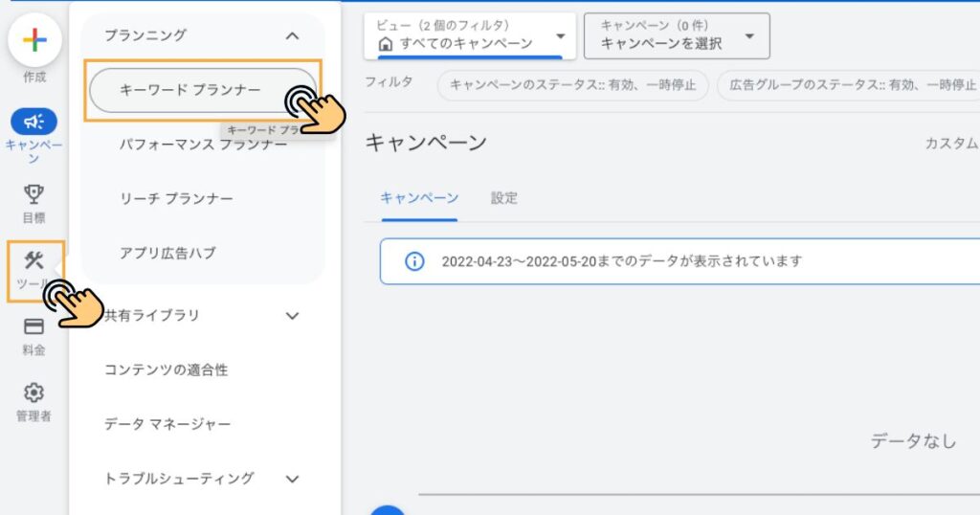The height and width of the screenshot is (515, 980).
Task: Open the Admin (管理者) gear icon
Action: click(x=33, y=392)
